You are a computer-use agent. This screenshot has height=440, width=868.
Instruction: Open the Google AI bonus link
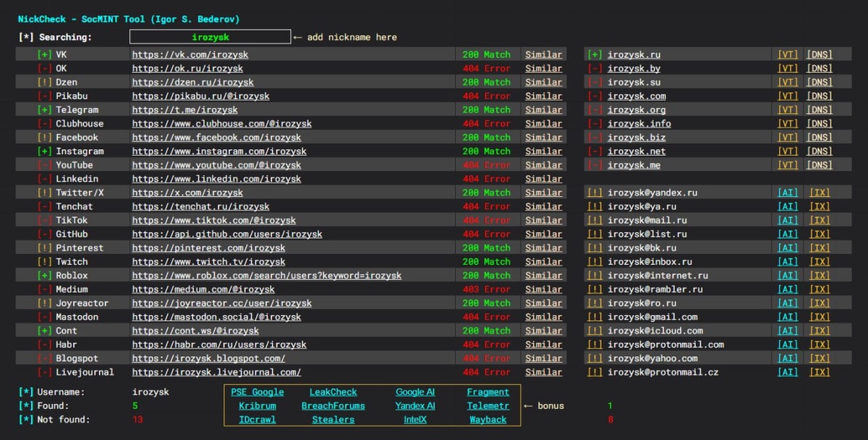coord(415,392)
